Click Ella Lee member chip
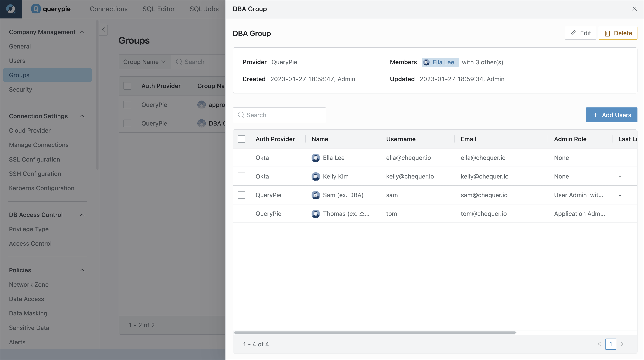This screenshot has height=360, width=644. pos(440,62)
